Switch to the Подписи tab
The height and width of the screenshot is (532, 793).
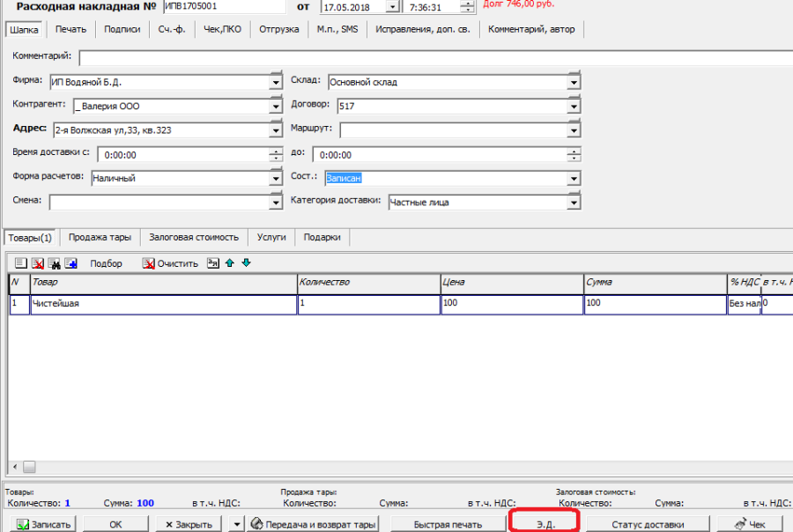tap(122, 29)
